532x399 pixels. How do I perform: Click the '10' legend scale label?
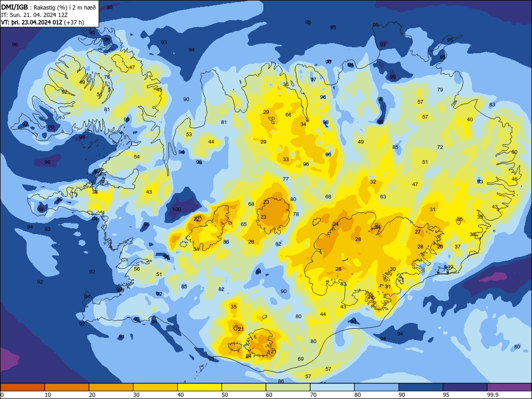(48, 395)
